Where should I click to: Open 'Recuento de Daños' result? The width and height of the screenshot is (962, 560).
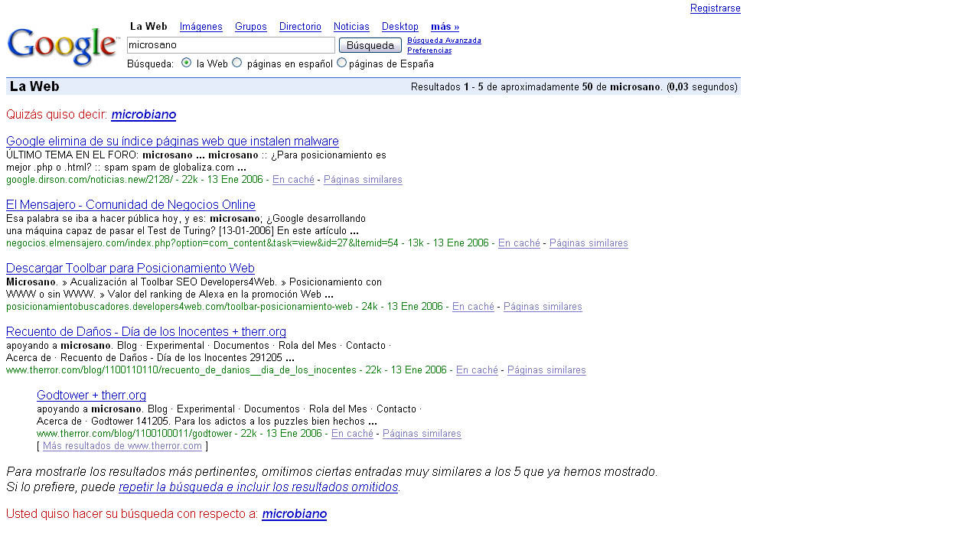coord(146,332)
